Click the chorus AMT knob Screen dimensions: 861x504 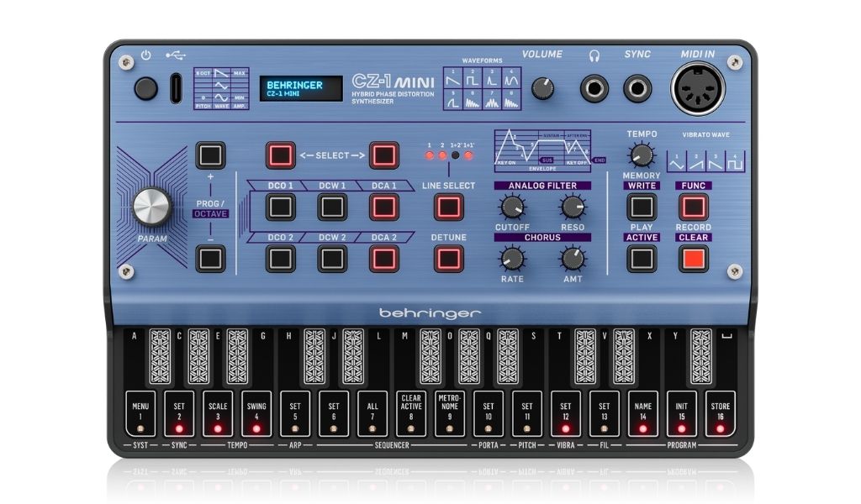573,259
